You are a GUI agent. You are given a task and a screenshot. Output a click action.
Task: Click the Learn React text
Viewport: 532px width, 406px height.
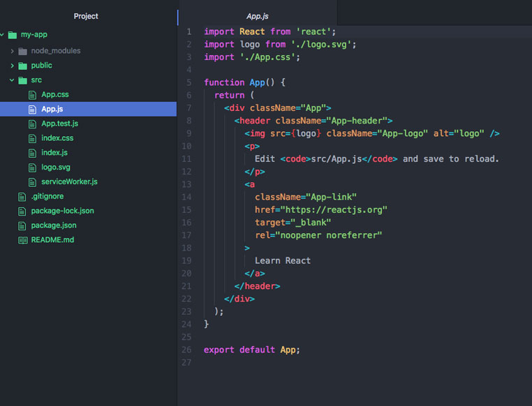pos(283,261)
